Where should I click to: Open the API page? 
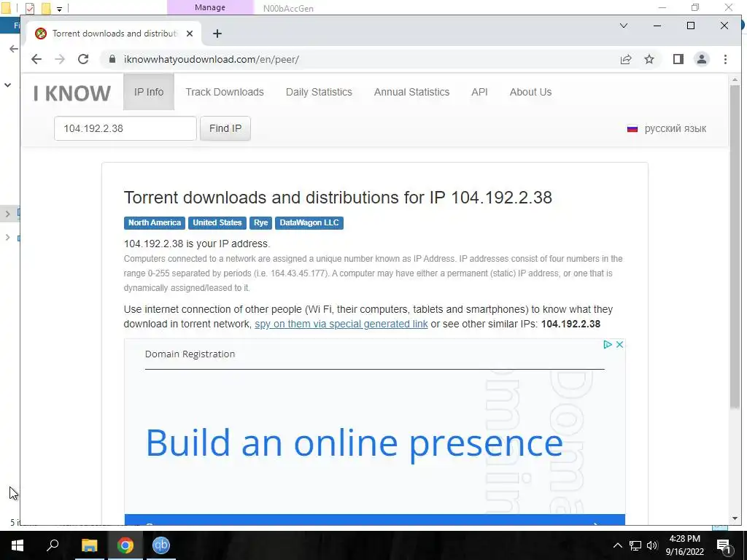pos(479,92)
